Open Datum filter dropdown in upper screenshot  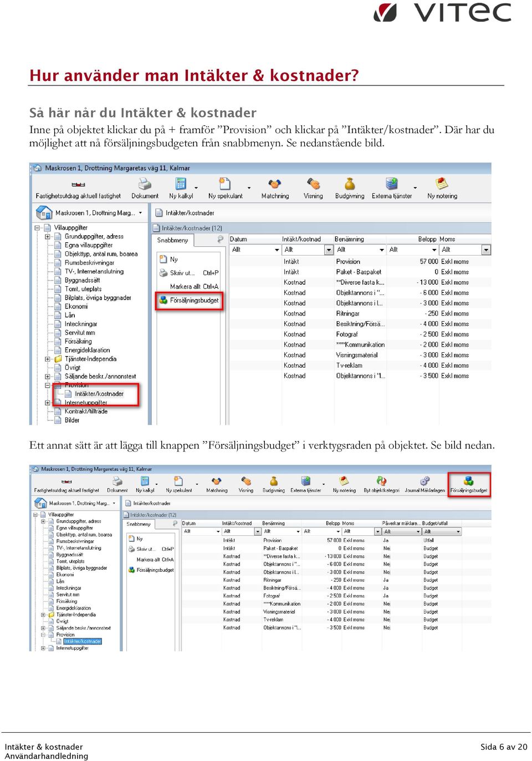(277, 250)
